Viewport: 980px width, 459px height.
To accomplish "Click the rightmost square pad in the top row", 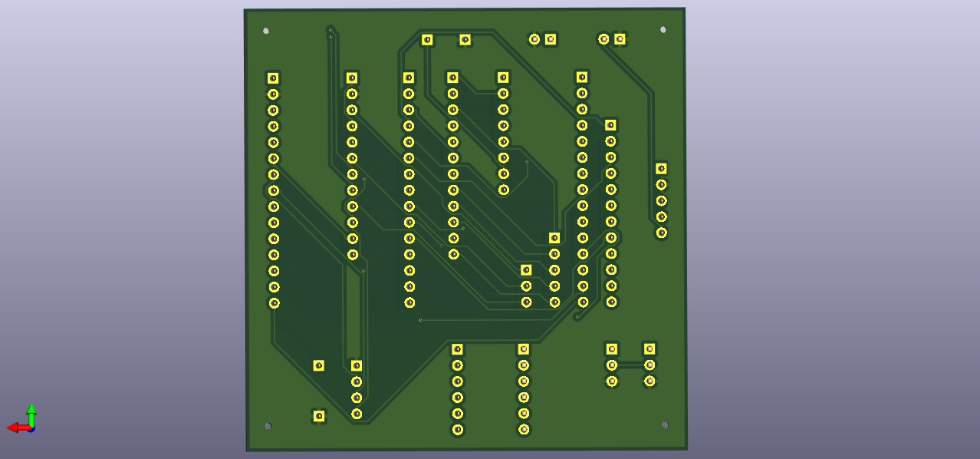I will pos(620,39).
